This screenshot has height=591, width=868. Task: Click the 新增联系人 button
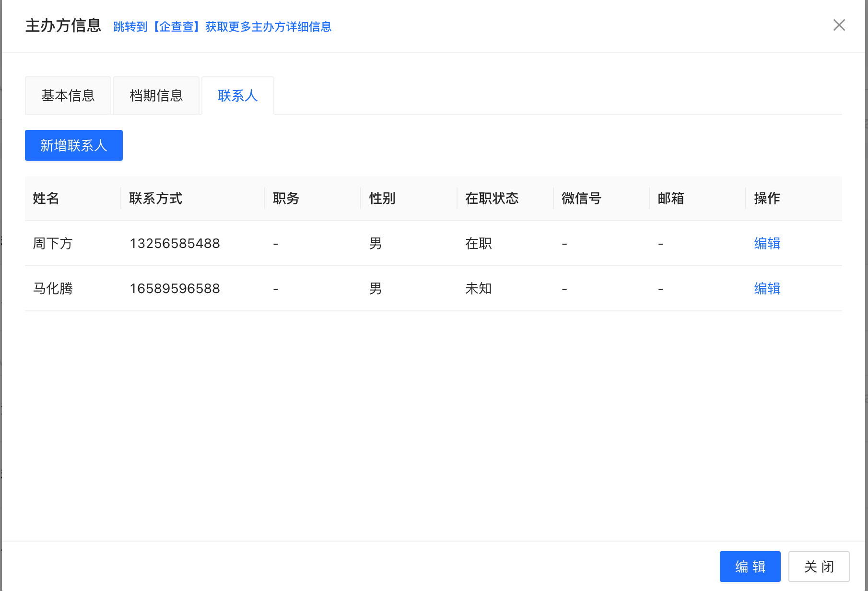tap(74, 145)
